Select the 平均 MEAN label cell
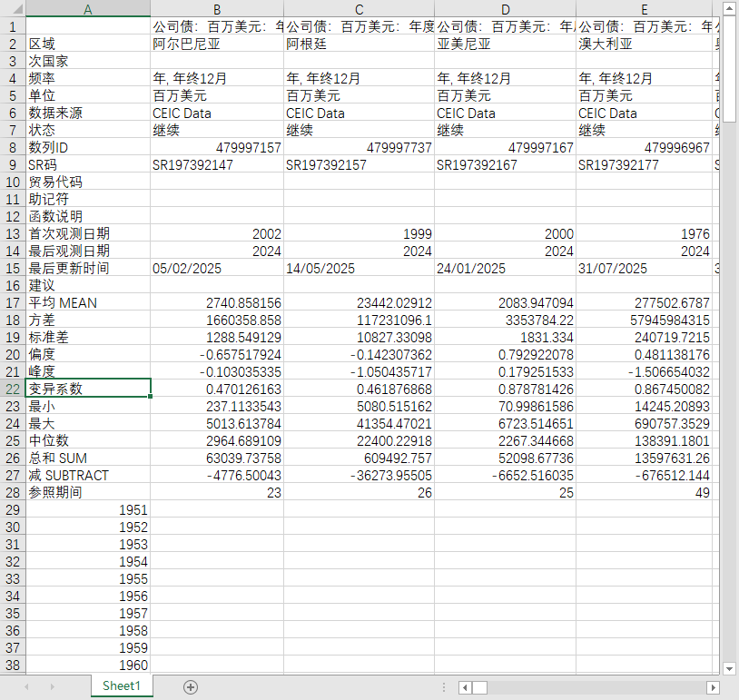 88,302
